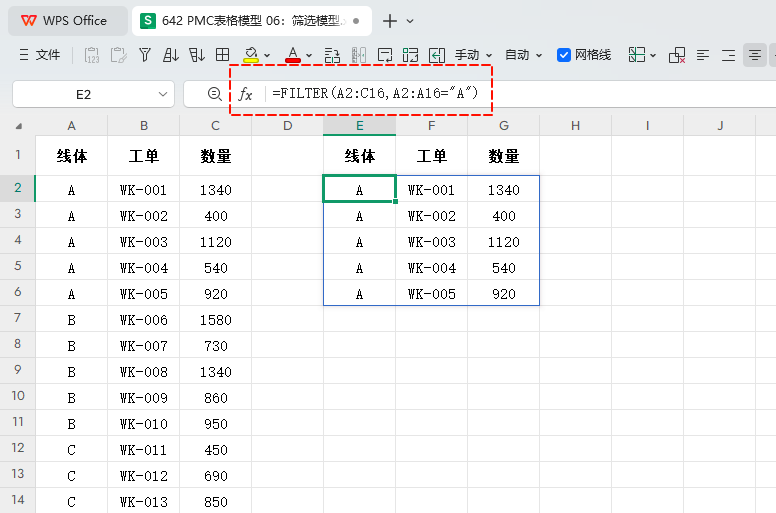The height and width of the screenshot is (513, 776).
Task: Open the font color dropdown arrow
Action: [x=309, y=55]
